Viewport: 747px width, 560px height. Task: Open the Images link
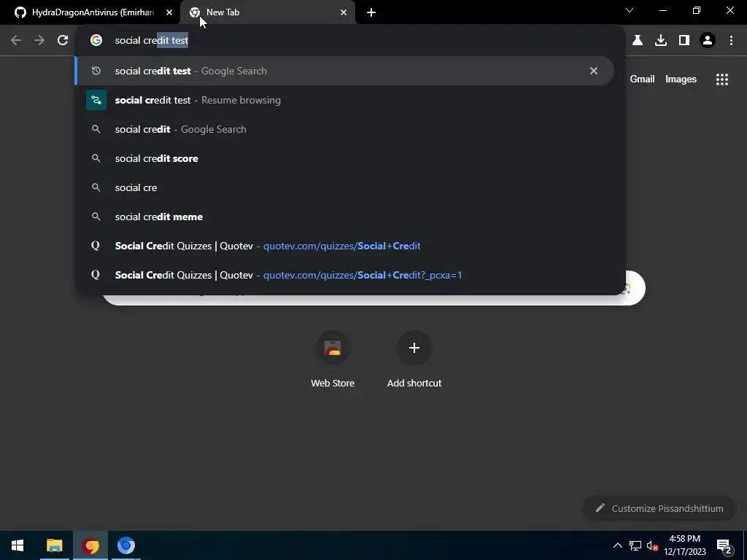[681, 79]
